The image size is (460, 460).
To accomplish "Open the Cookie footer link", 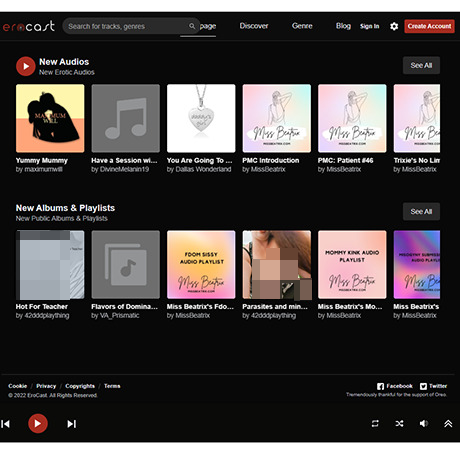I will click(18, 386).
